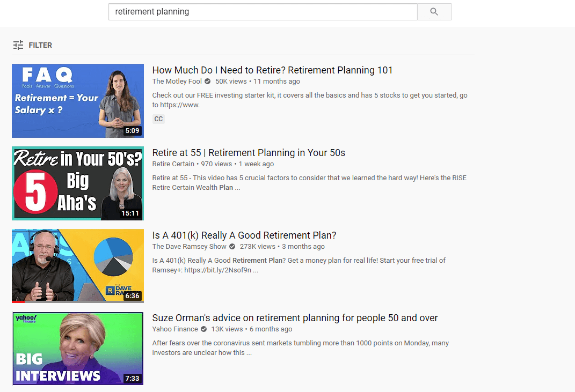Click the Ramsey+ free trial description

[x=299, y=265]
